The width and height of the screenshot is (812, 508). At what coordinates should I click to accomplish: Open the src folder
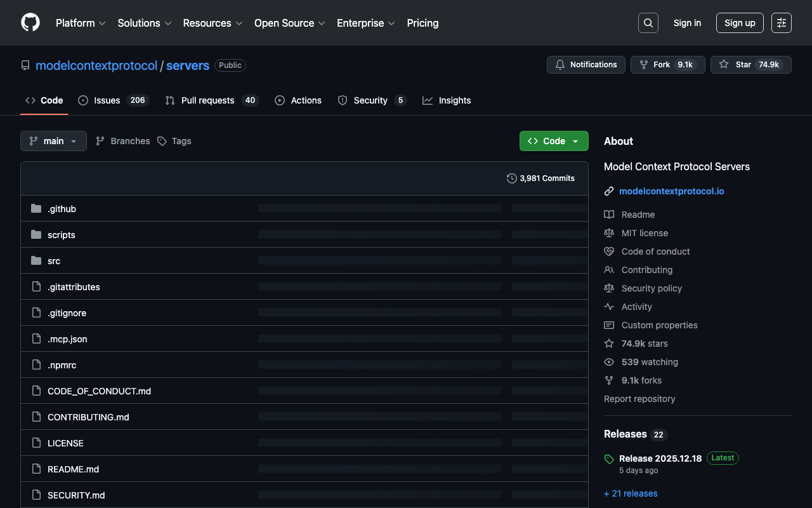click(x=54, y=261)
